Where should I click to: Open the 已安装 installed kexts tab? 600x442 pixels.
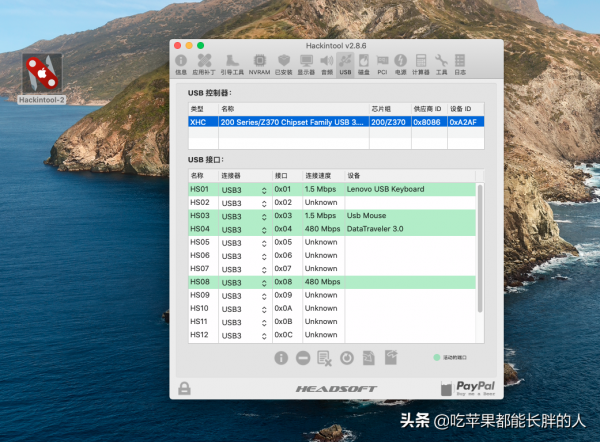284,64
